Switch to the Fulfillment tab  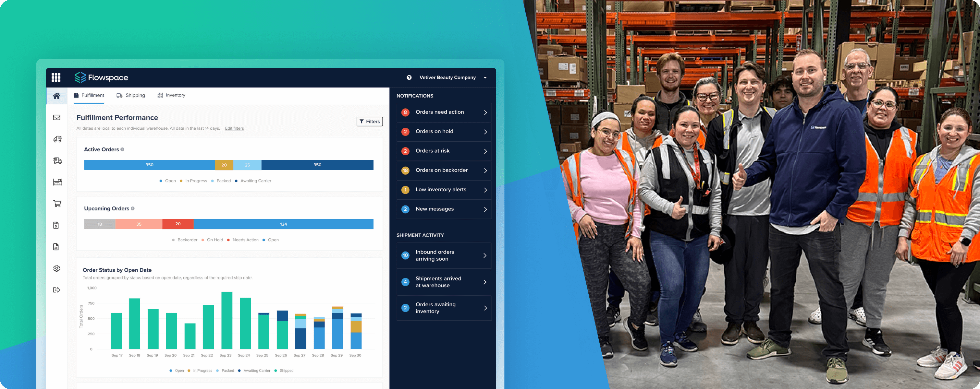[89, 95]
